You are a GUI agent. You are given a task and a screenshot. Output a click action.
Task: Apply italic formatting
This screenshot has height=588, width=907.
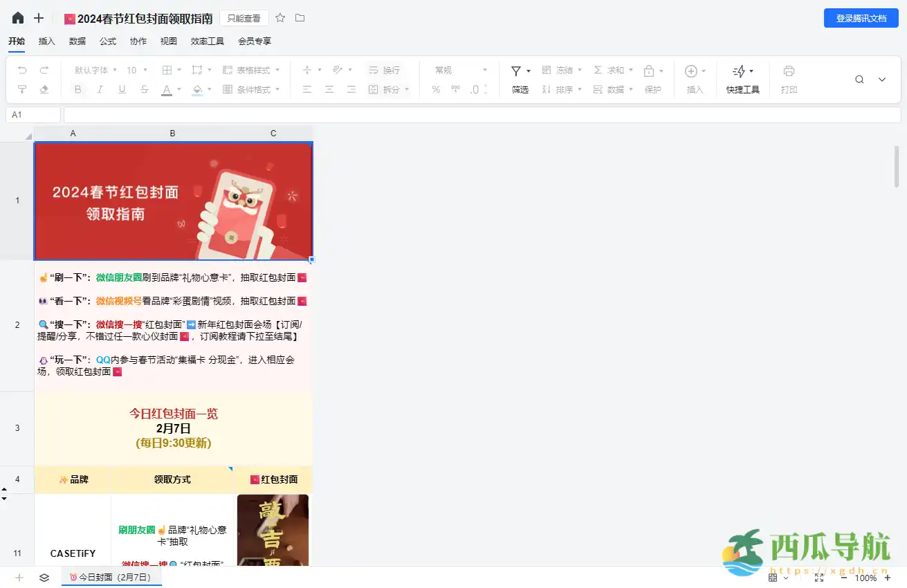pos(100,89)
